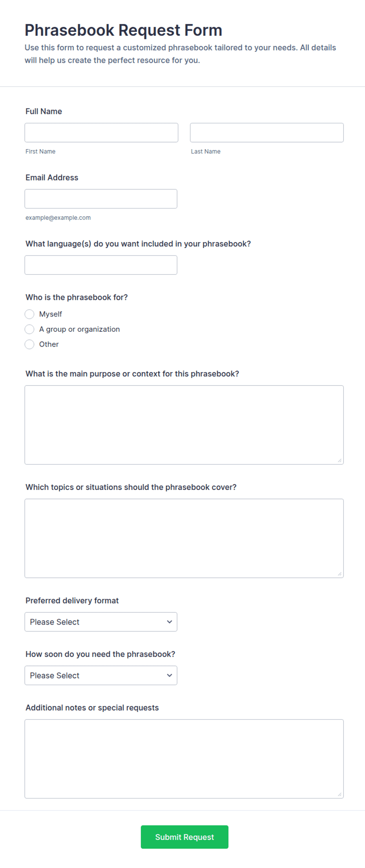Expand the How soon do you need dropdown
Image resolution: width=365 pixels, height=868 pixels.
pos(101,675)
